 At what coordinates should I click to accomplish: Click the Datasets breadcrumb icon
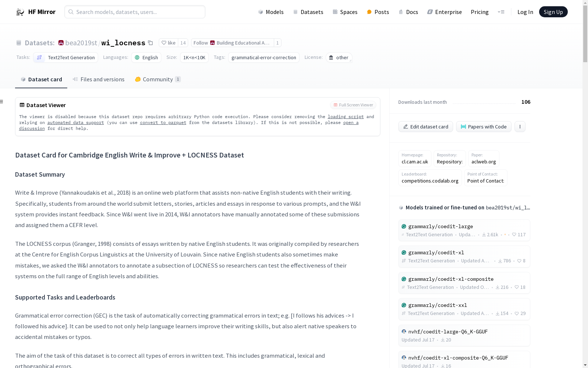(x=19, y=43)
